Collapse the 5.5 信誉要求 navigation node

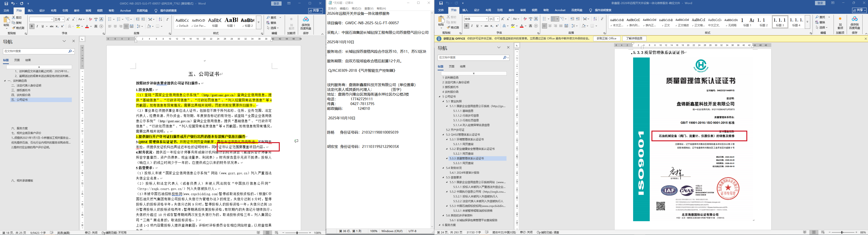444,177
